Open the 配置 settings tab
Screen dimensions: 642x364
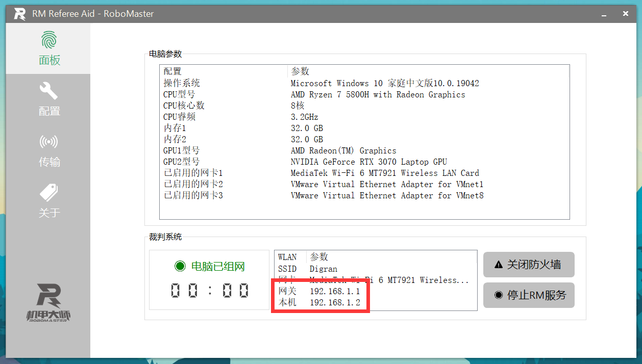pos(48,99)
